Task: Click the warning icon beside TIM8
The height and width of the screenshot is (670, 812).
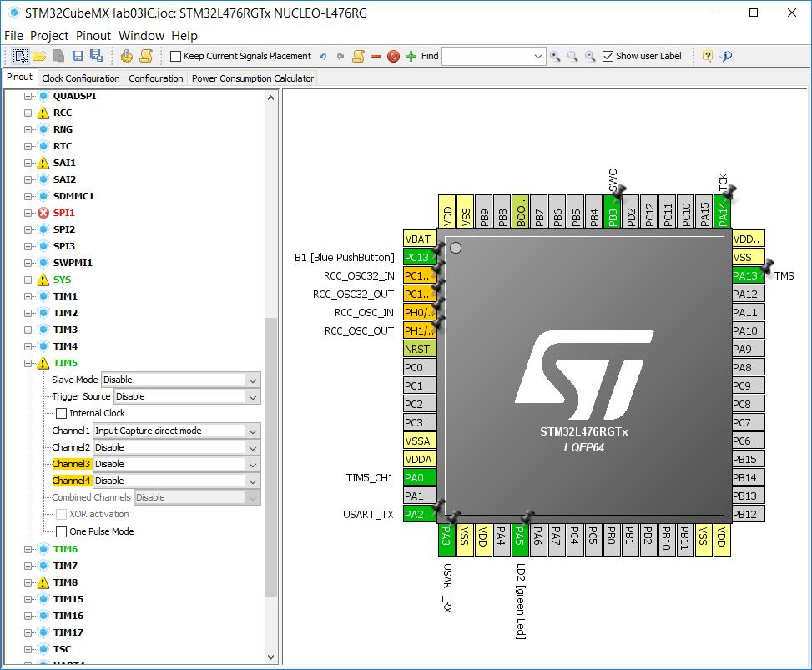Action: 43,582
